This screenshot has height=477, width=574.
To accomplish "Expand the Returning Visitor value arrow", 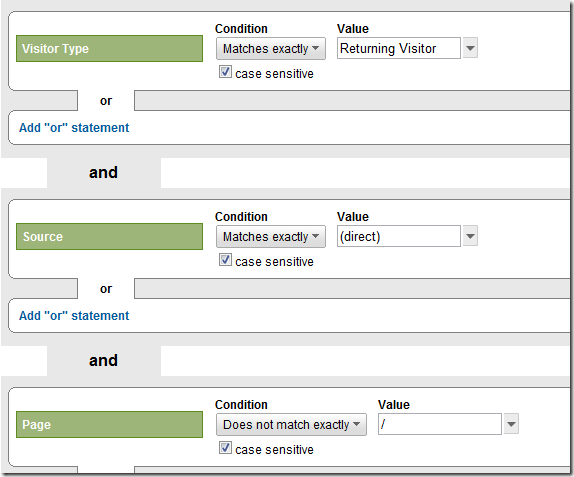I will [x=470, y=48].
